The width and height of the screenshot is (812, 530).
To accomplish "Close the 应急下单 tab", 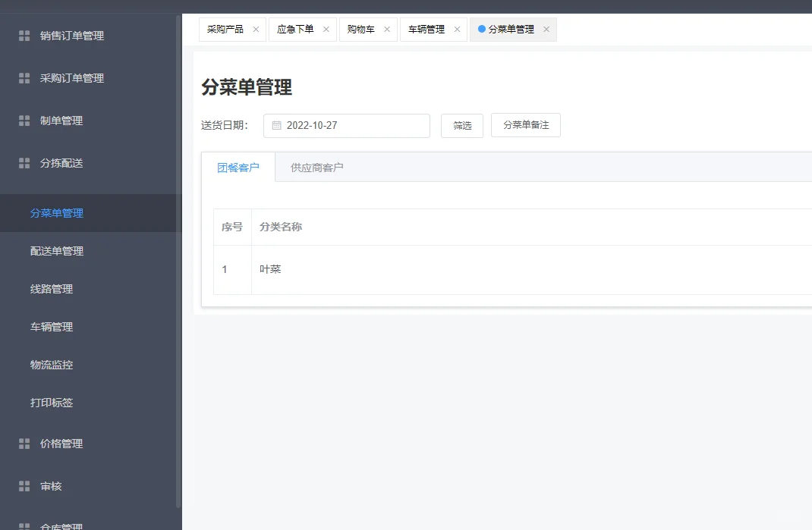I will (326, 29).
